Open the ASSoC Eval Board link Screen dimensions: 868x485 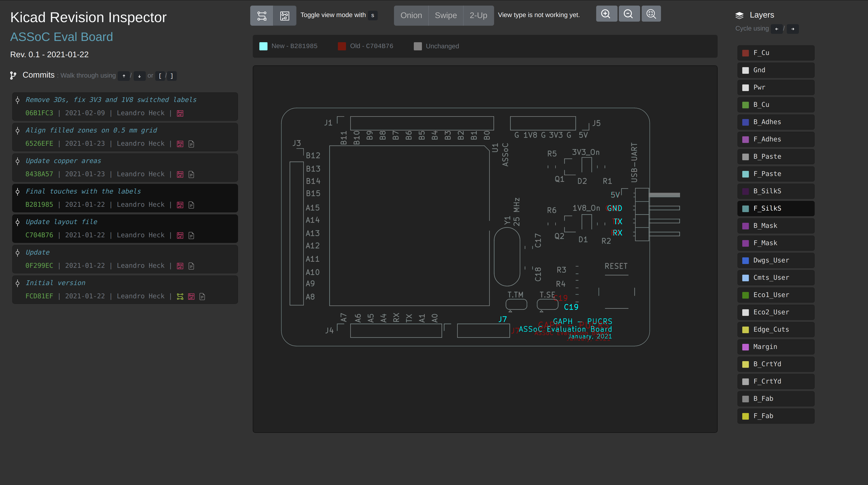point(61,37)
